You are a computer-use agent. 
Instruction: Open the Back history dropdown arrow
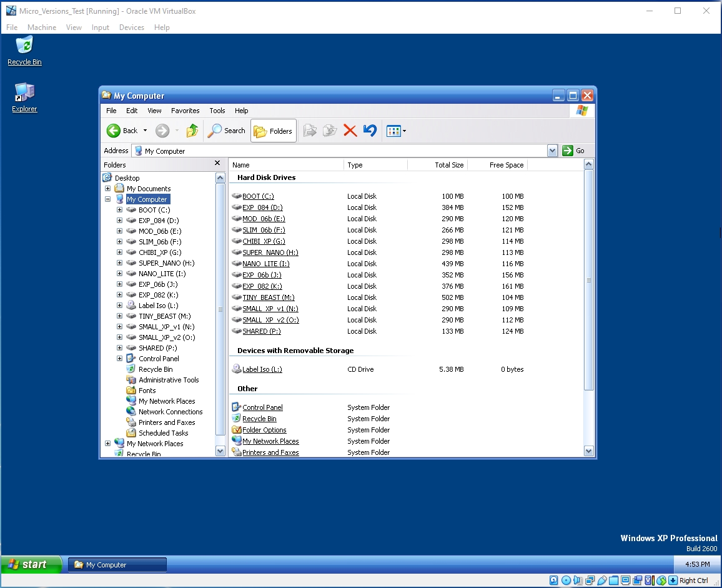pos(145,131)
